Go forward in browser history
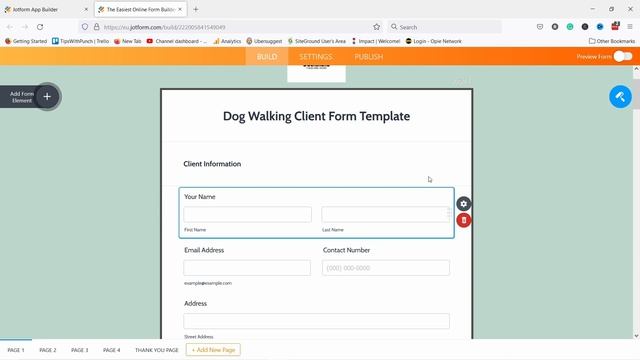The image size is (640, 360). click(25, 27)
